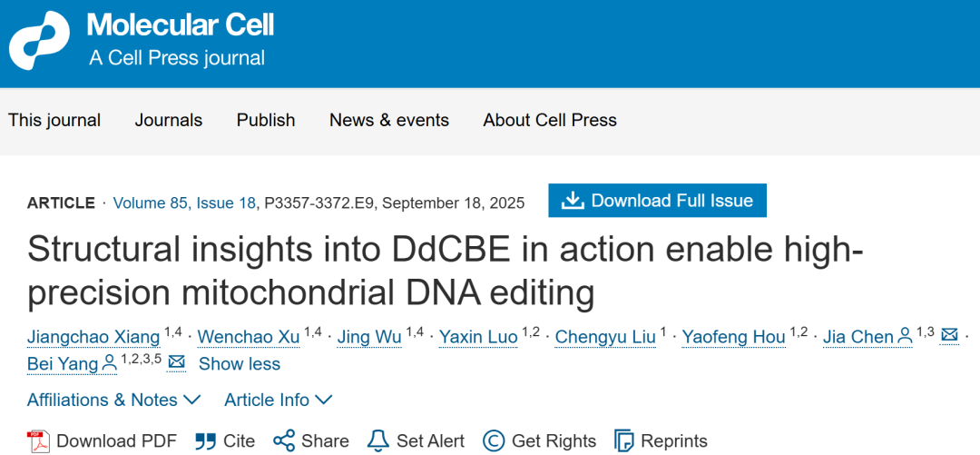Screen dimensions: 980x455
Task: Click the PDF file icon
Action: (37, 441)
